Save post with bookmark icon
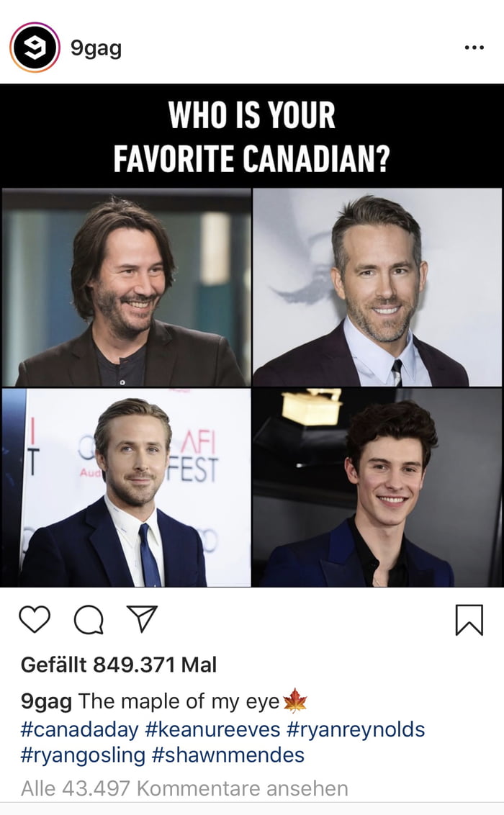Screen dimensions: 504x815 469,620
